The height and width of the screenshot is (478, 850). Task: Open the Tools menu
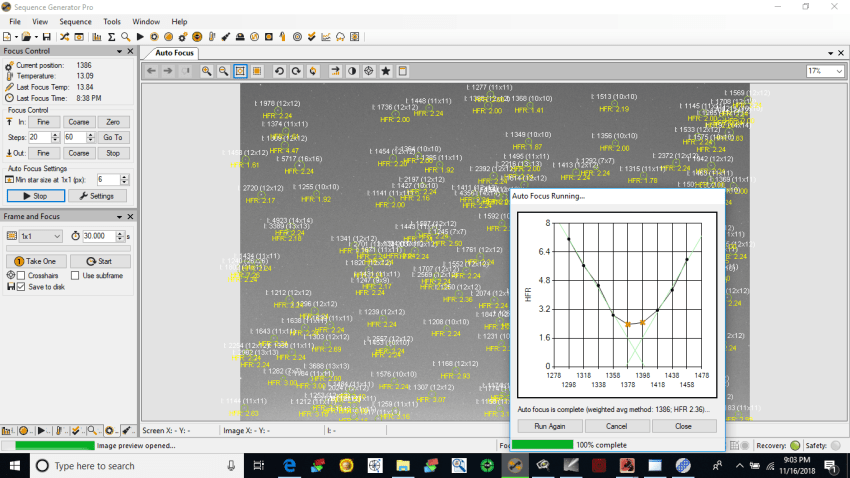(x=112, y=21)
